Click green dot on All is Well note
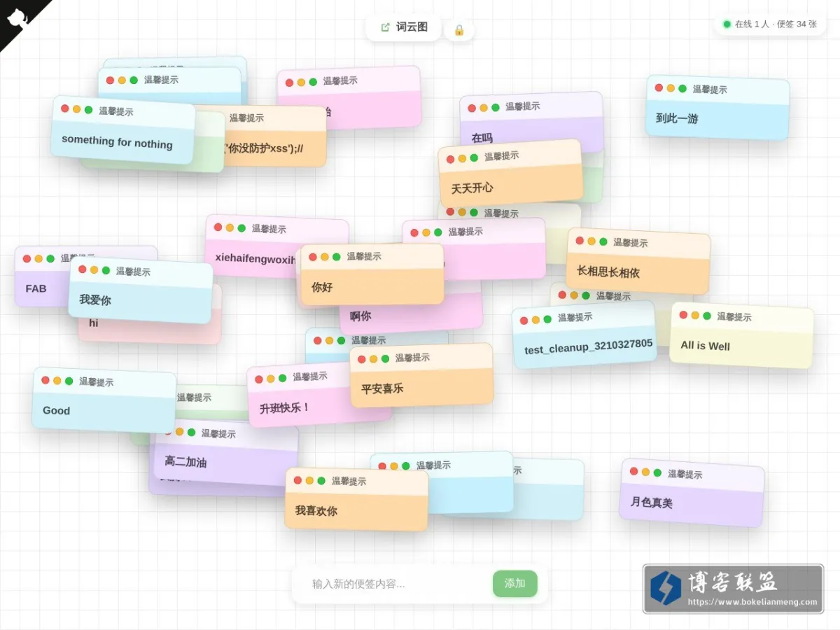Screen dimensions: 840x630 [x=707, y=316]
